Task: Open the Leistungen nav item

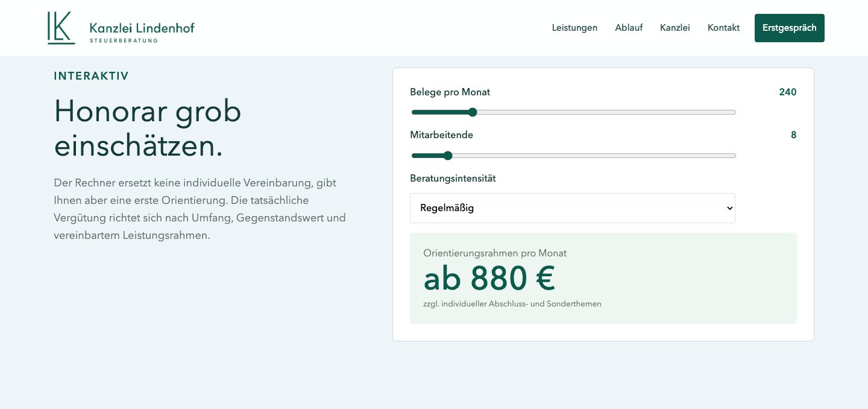Action: 574,28
